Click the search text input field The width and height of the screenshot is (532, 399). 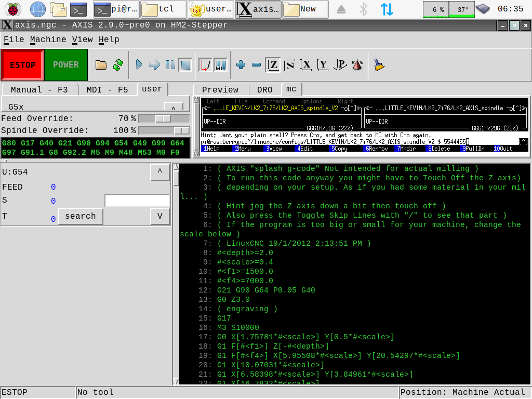tap(137, 201)
